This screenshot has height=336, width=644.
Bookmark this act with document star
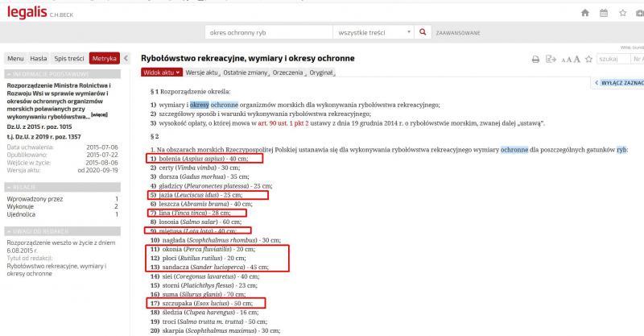[590, 60]
